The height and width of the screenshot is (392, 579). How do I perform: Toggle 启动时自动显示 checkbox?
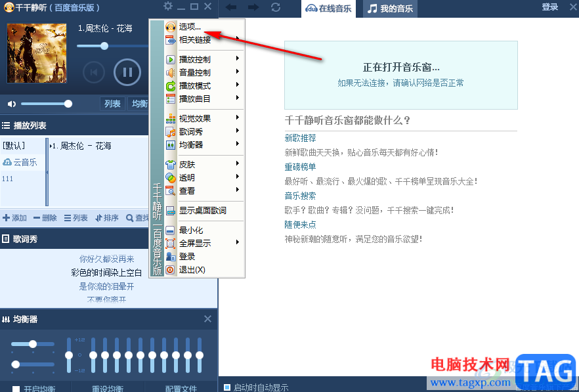tap(227, 387)
